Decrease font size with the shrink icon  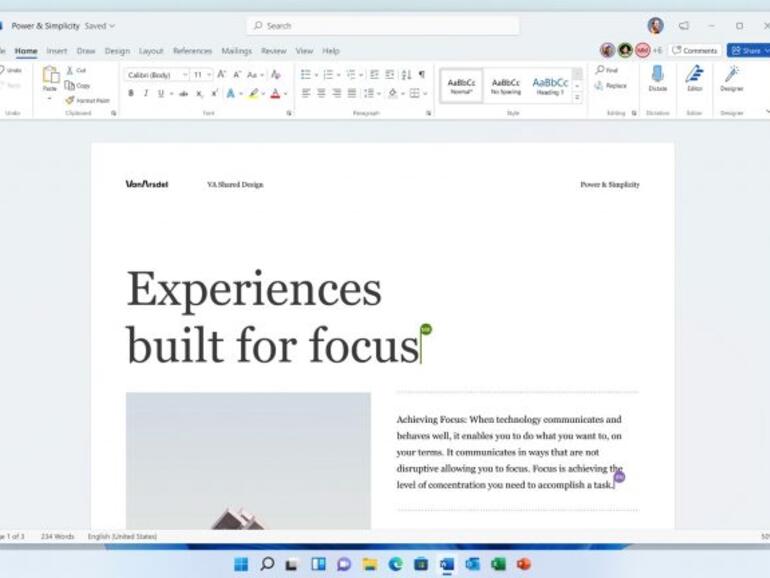237,75
